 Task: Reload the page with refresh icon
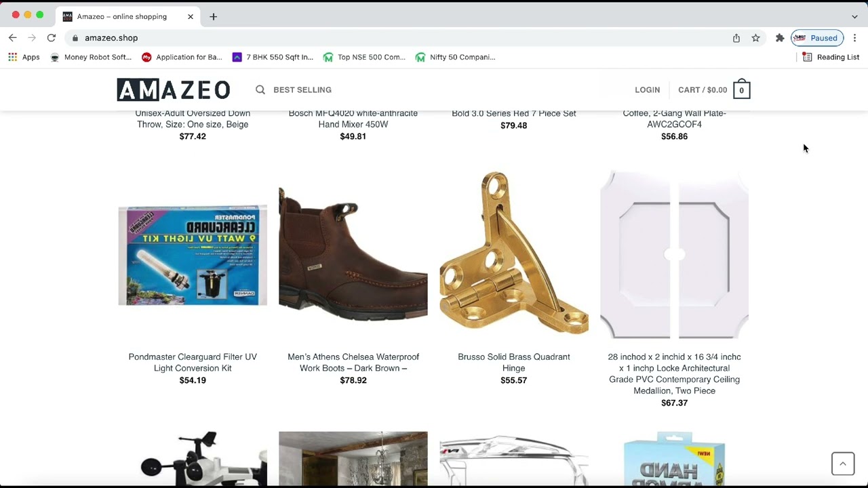click(x=51, y=38)
